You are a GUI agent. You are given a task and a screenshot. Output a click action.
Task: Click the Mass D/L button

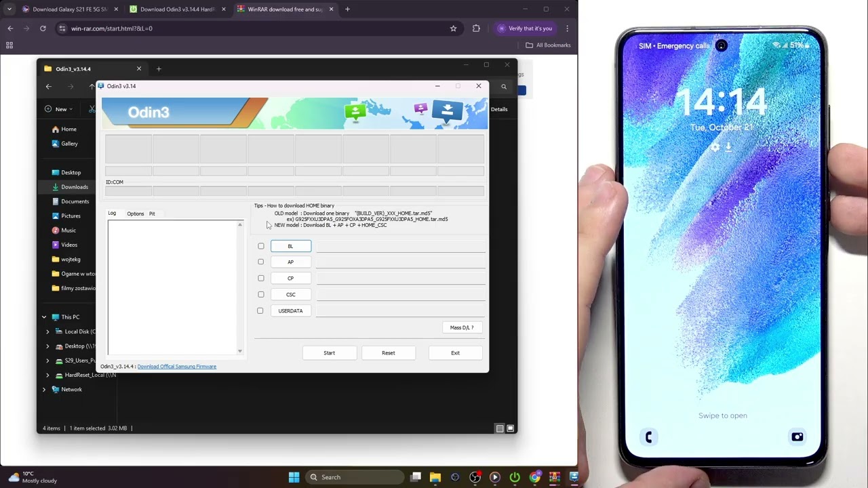coord(462,327)
